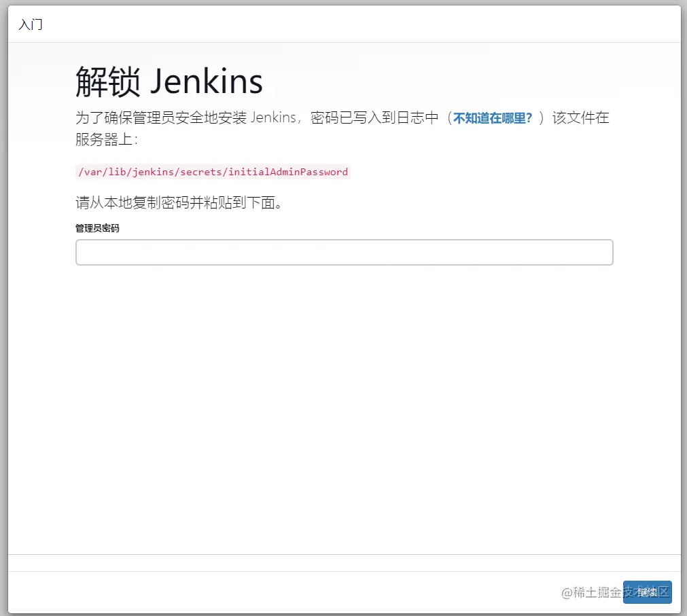Viewport: 687px width, 616px height.
Task: Click the /var/lib/jenkins/secrets/initialAdminPassword path text
Action: [x=213, y=172]
